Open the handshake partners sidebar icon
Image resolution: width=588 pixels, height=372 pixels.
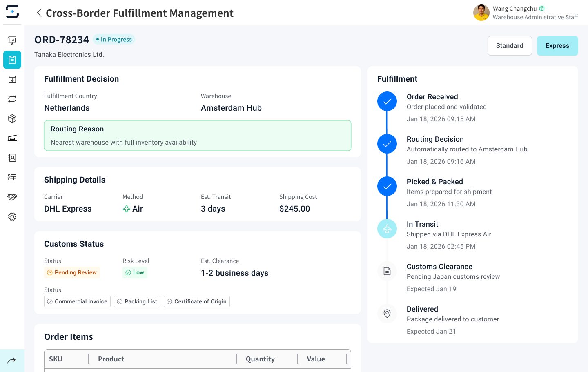pyautogui.click(x=12, y=197)
